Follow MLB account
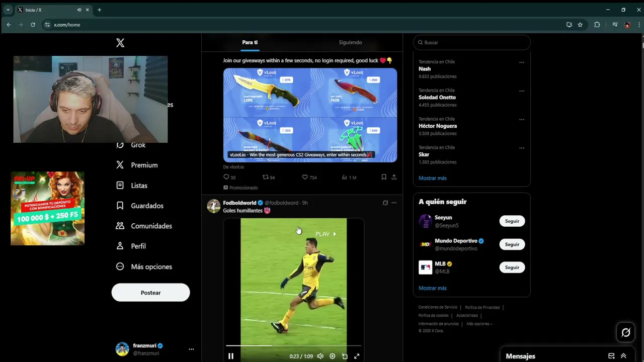 pos(512,267)
